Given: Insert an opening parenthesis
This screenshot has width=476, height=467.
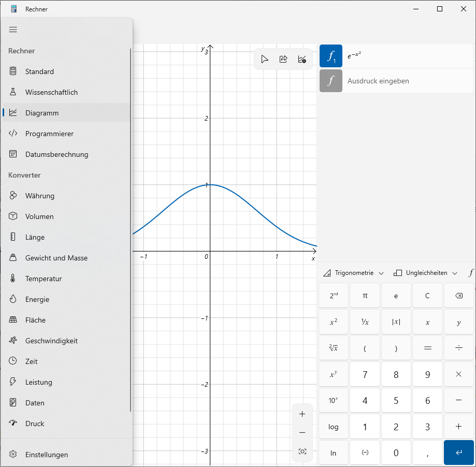Looking at the screenshot, I should (x=365, y=348).
